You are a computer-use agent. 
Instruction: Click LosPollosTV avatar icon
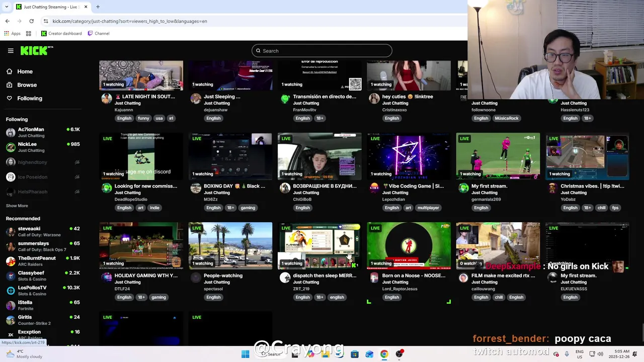[11, 291]
